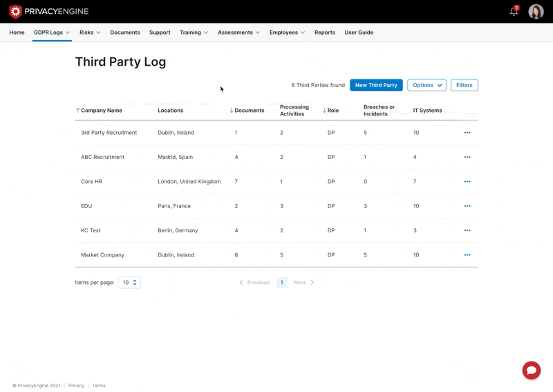
Task: Open the red chat support bubble
Action: [x=531, y=370]
